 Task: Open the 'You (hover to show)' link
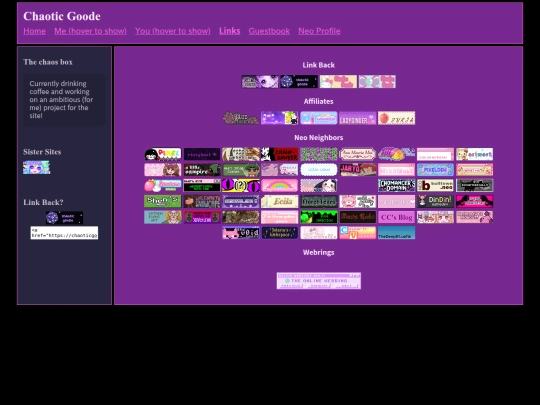pos(173,31)
